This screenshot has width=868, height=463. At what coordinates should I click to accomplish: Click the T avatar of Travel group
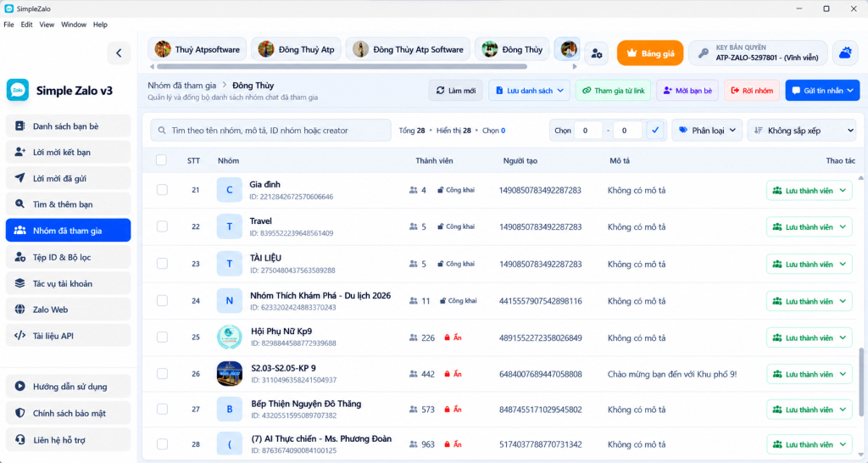click(229, 226)
